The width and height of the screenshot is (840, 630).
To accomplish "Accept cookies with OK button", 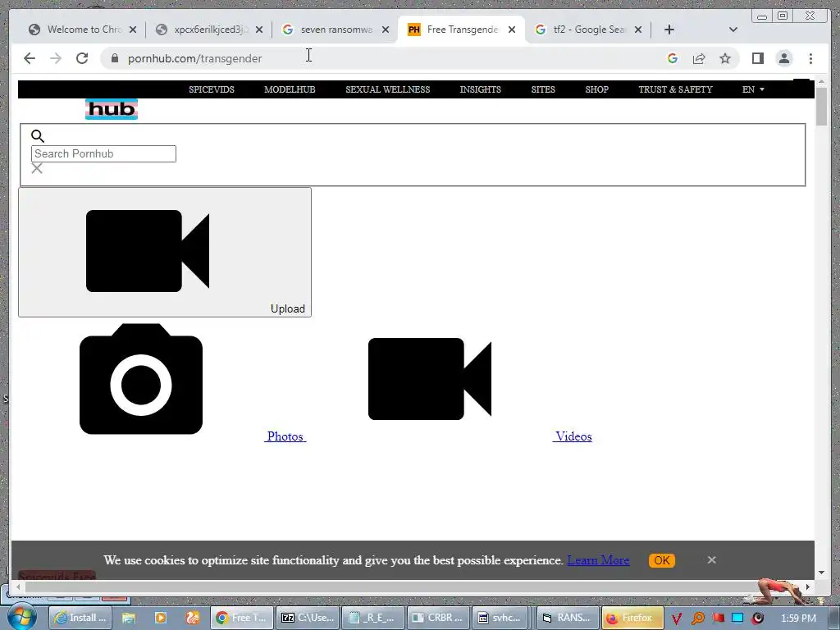I will coord(662,560).
